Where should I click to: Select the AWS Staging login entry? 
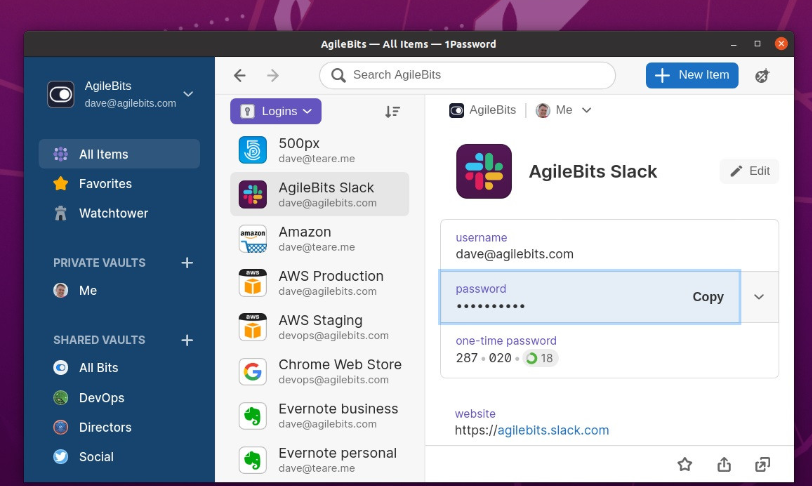click(x=320, y=327)
